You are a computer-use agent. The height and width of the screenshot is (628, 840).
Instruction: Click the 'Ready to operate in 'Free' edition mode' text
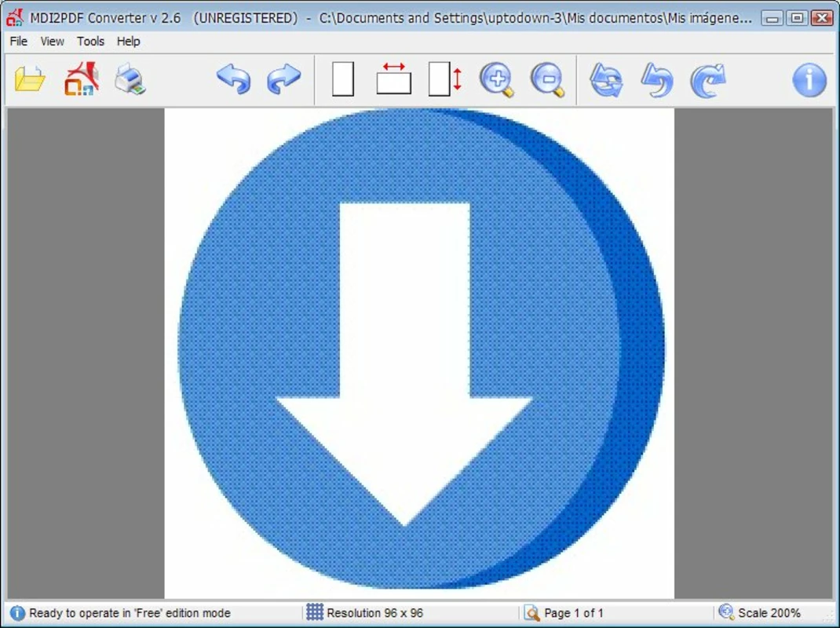pos(130,613)
